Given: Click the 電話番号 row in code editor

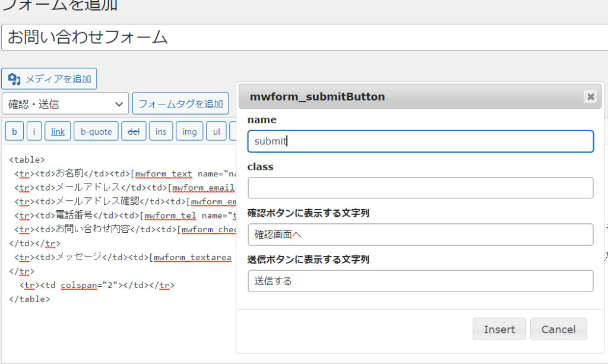Looking at the screenshot, I should (x=125, y=216).
